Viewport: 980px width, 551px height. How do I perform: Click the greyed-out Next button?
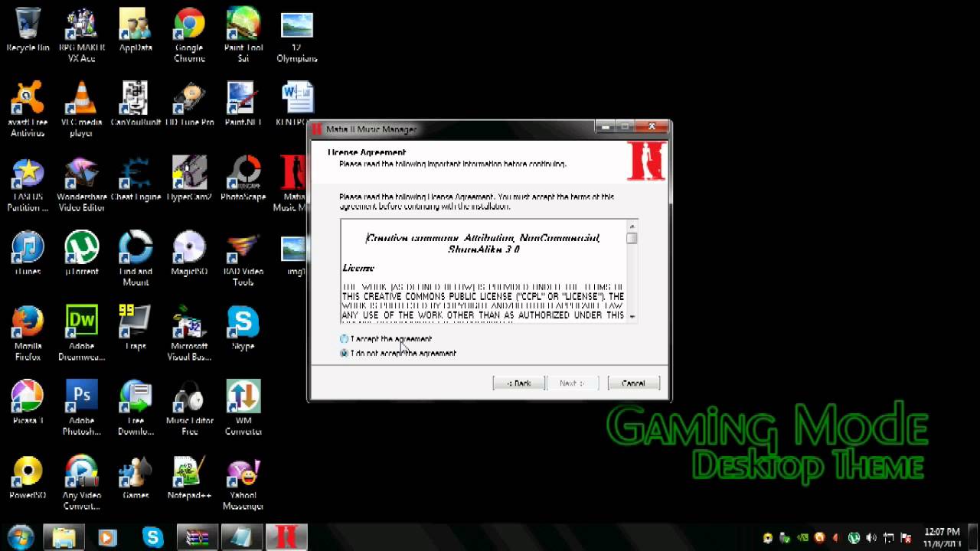(x=572, y=383)
